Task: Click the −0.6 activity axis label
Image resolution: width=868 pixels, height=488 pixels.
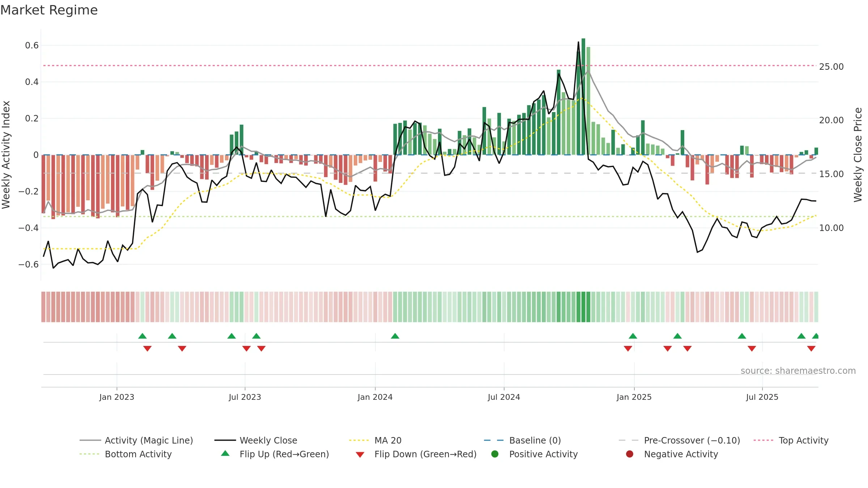Action: point(29,264)
